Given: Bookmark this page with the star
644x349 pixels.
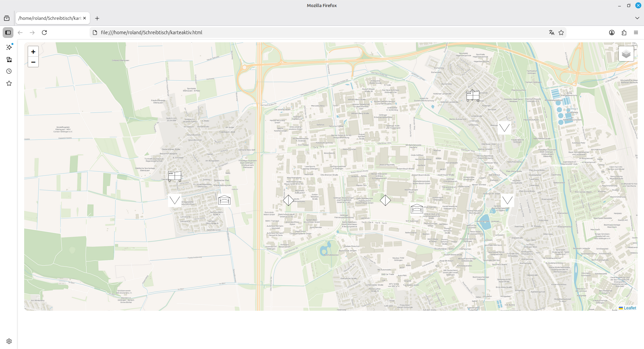Looking at the screenshot, I should pyautogui.click(x=561, y=33).
